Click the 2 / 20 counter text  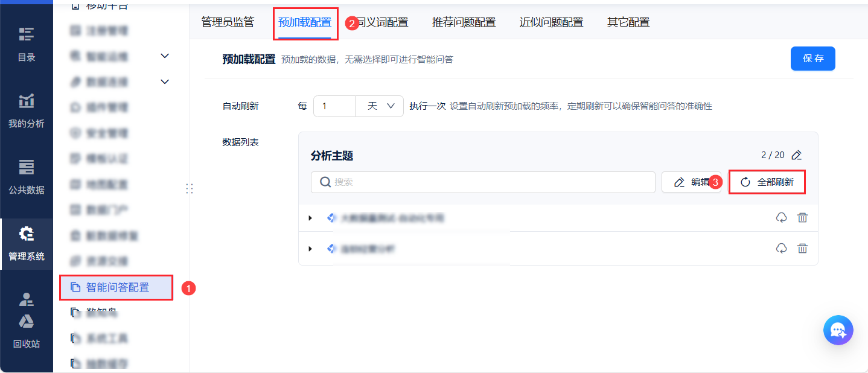(x=773, y=155)
